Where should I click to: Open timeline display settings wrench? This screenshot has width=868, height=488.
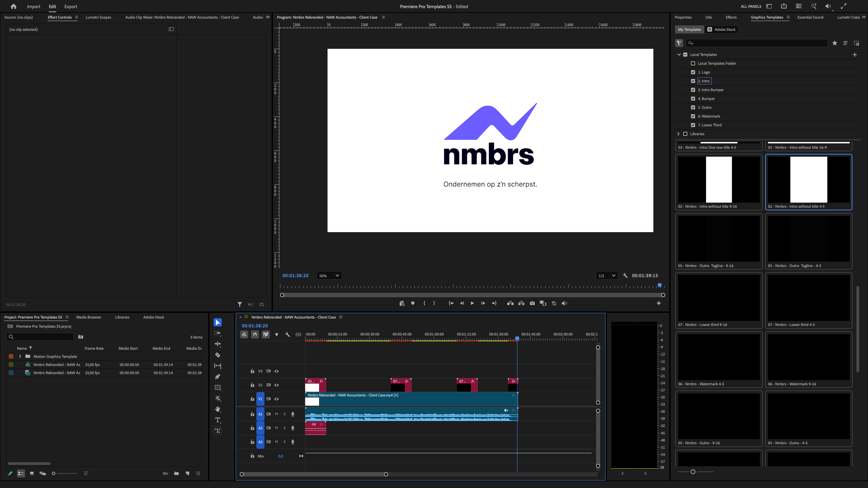tap(288, 334)
